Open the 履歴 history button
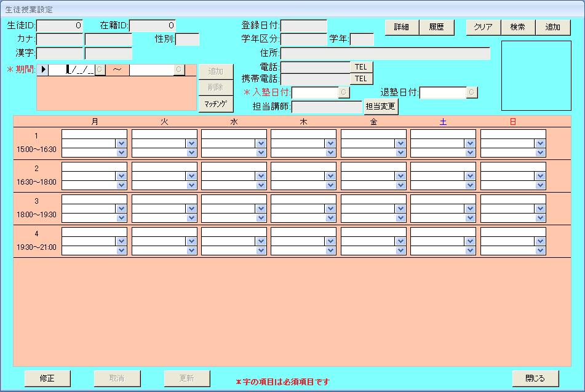This screenshot has width=585, height=392. click(x=436, y=27)
